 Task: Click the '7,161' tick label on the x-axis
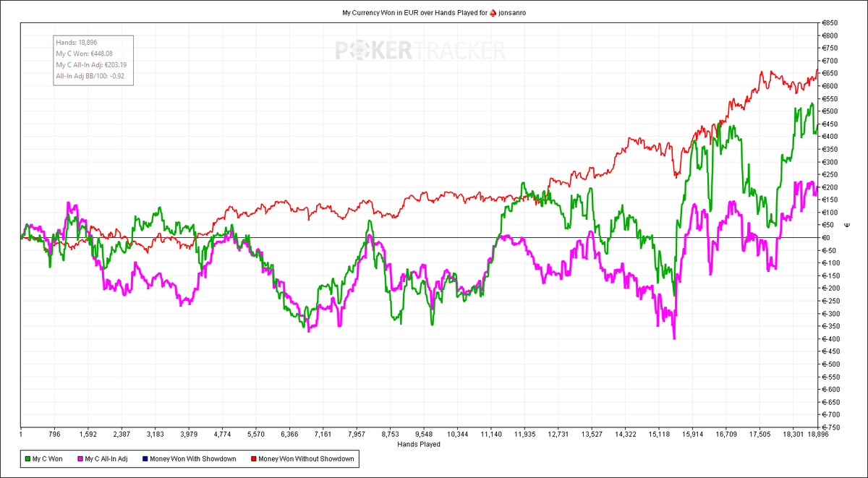click(323, 435)
